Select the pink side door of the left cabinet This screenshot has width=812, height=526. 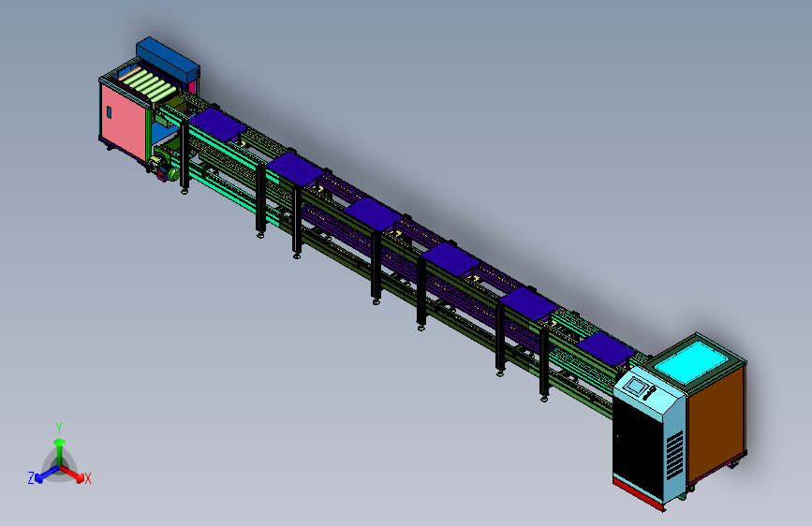pos(124,123)
